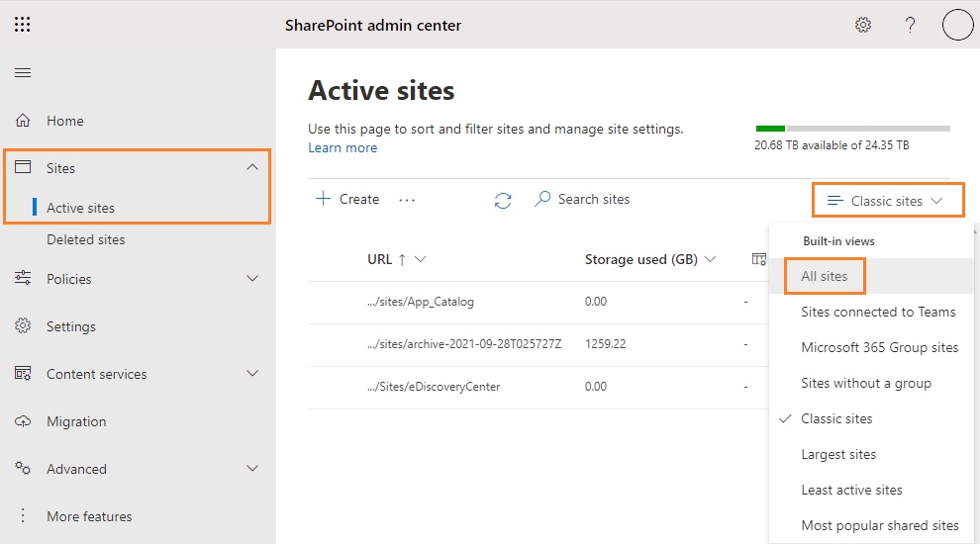Choose Sites connected to Teams view
The height and width of the screenshot is (544, 980).
(872, 312)
